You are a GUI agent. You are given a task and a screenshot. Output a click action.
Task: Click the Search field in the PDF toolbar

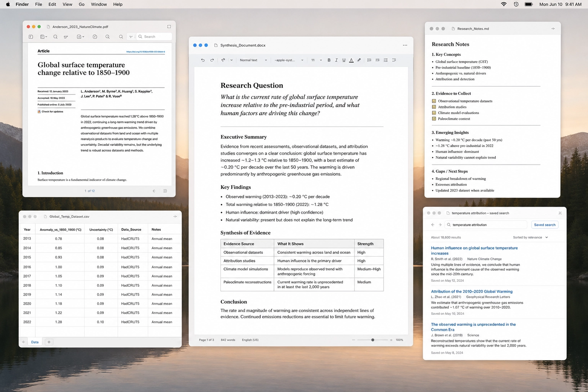pos(154,37)
